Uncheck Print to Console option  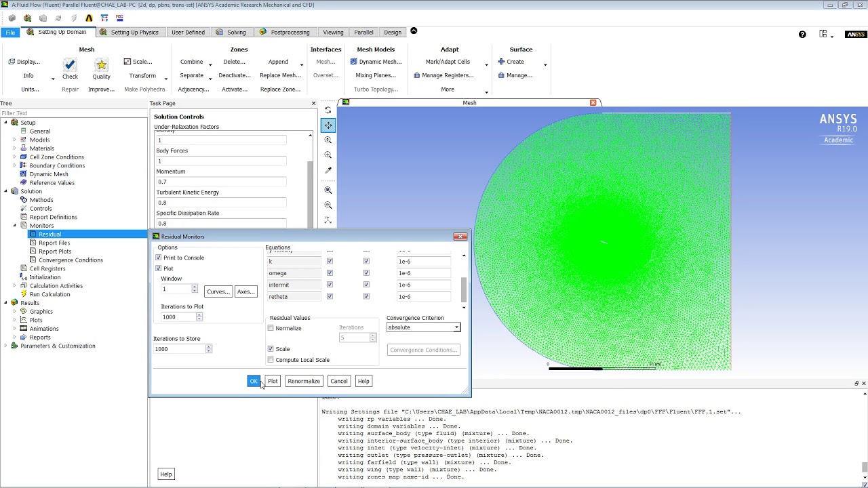pyautogui.click(x=159, y=258)
